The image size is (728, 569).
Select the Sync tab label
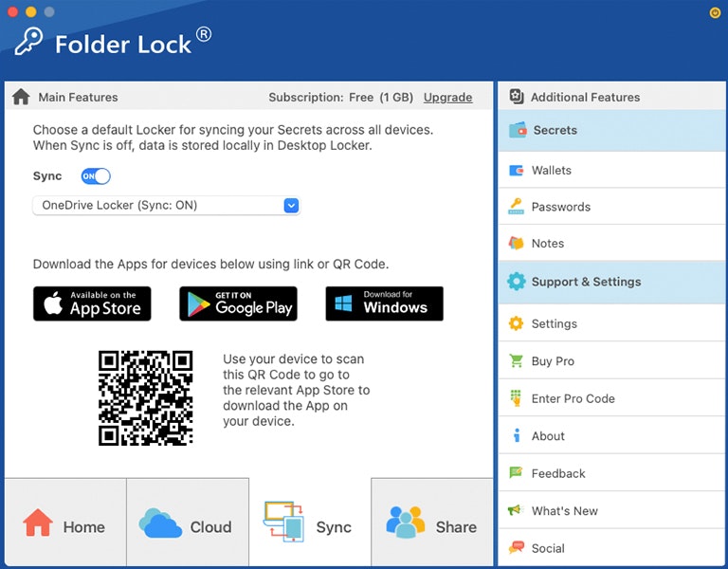coord(334,527)
